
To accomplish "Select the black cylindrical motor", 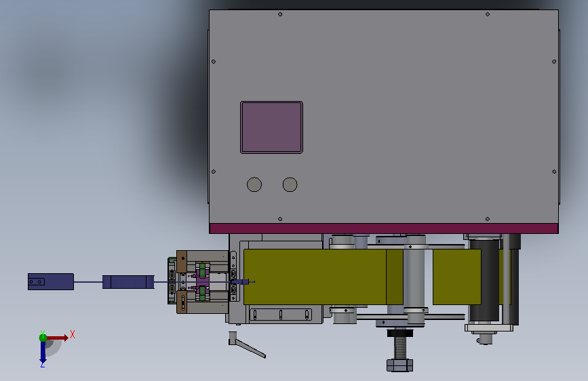I will (484, 279).
